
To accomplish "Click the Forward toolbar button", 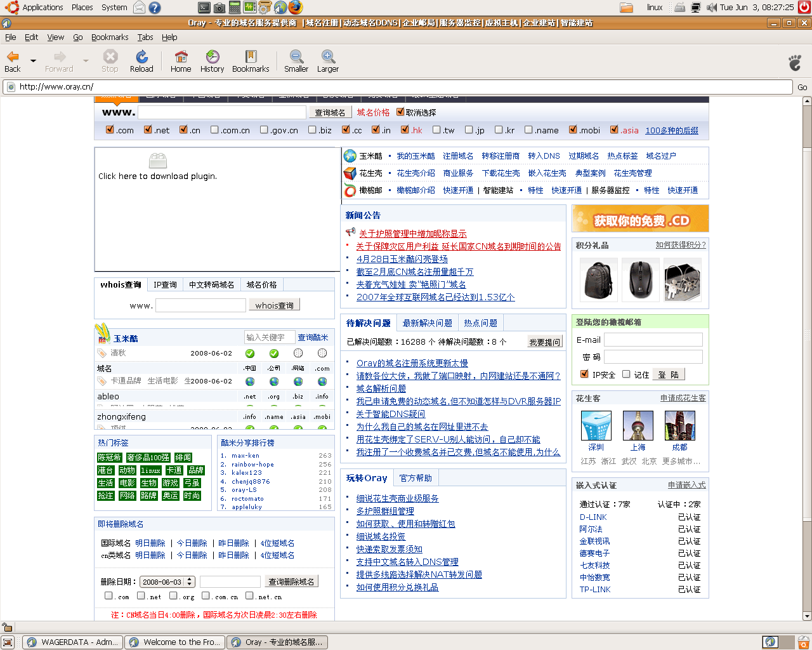I will pos(59,61).
